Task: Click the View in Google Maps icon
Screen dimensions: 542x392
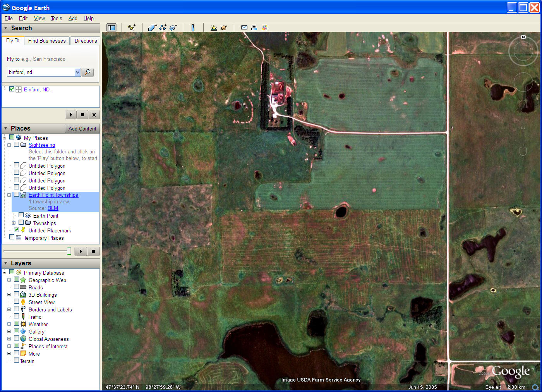Action: coord(264,28)
